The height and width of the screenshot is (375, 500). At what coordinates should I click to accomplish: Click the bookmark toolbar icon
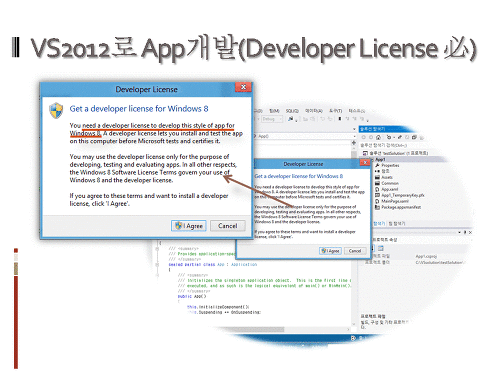point(340,119)
